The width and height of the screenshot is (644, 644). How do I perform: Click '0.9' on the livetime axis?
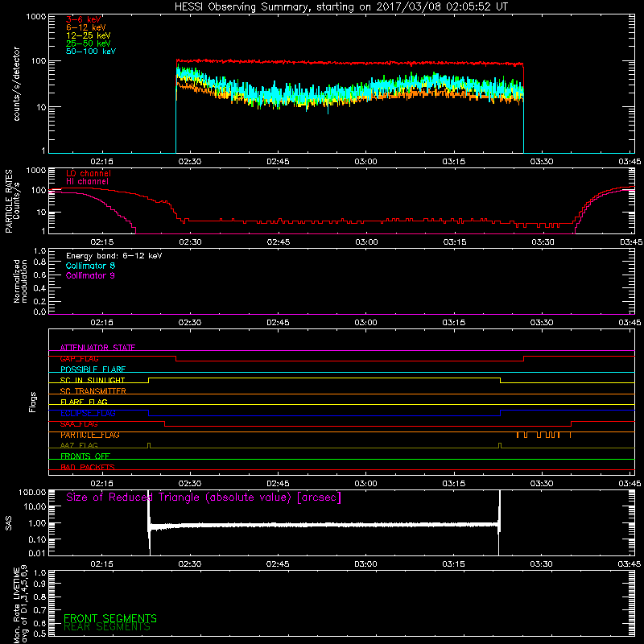(39, 584)
